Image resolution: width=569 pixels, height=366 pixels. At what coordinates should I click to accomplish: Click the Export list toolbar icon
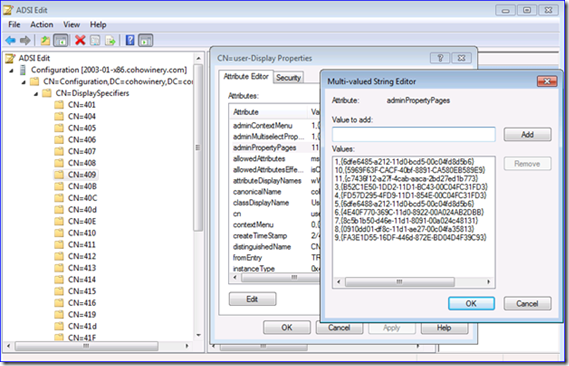[x=110, y=40]
